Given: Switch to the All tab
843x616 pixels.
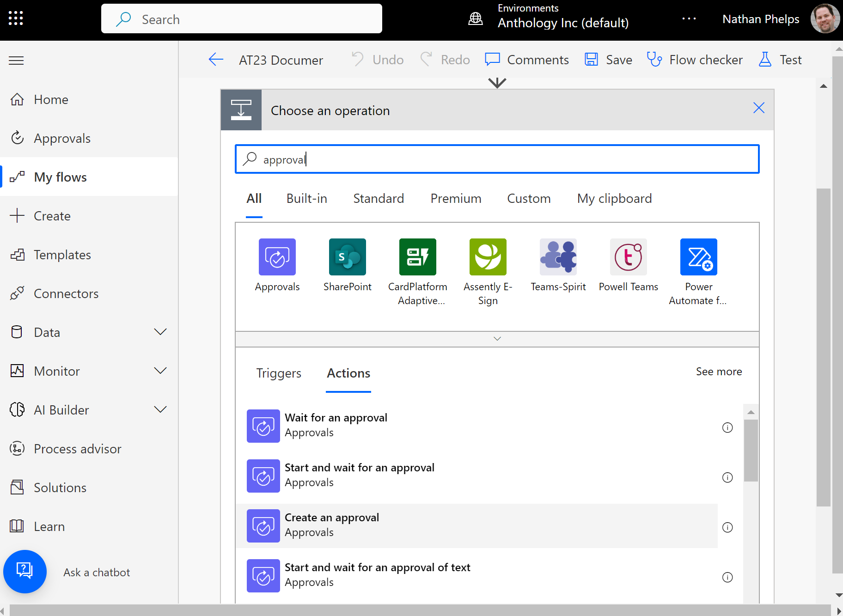Looking at the screenshot, I should tap(254, 199).
